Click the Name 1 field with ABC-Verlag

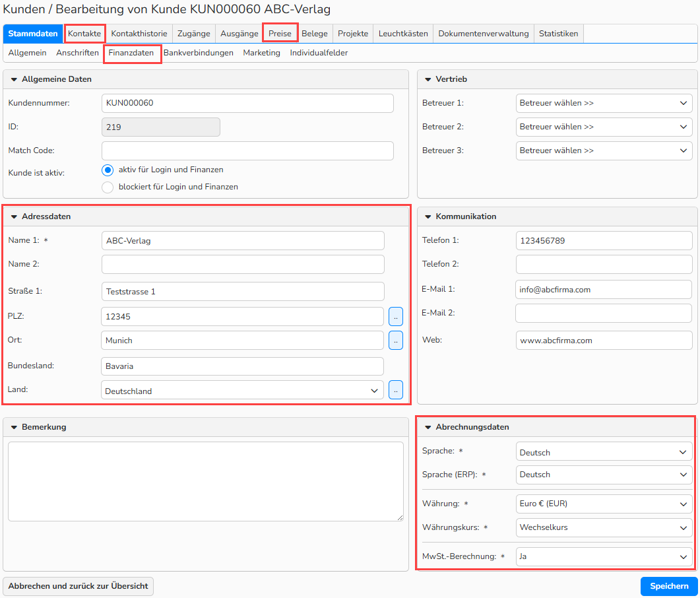[243, 241]
